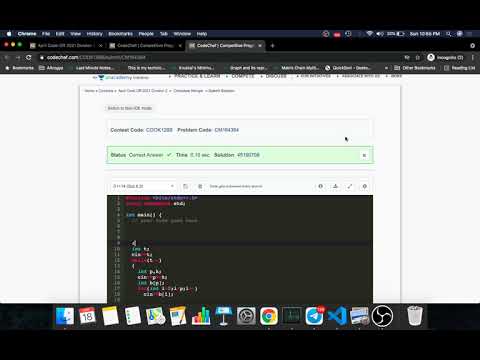Open the Edit menu
The width and height of the screenshot is (480, 360).
point(60,34)
